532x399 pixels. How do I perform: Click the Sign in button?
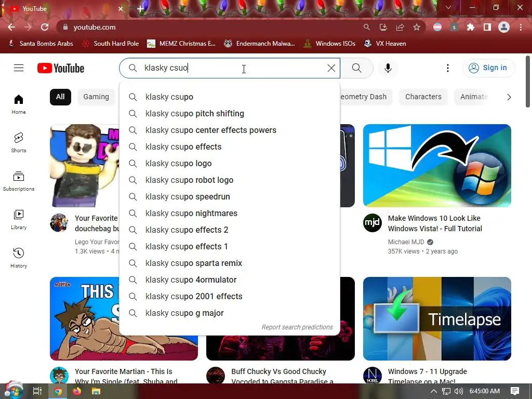(x=488, y=68)
